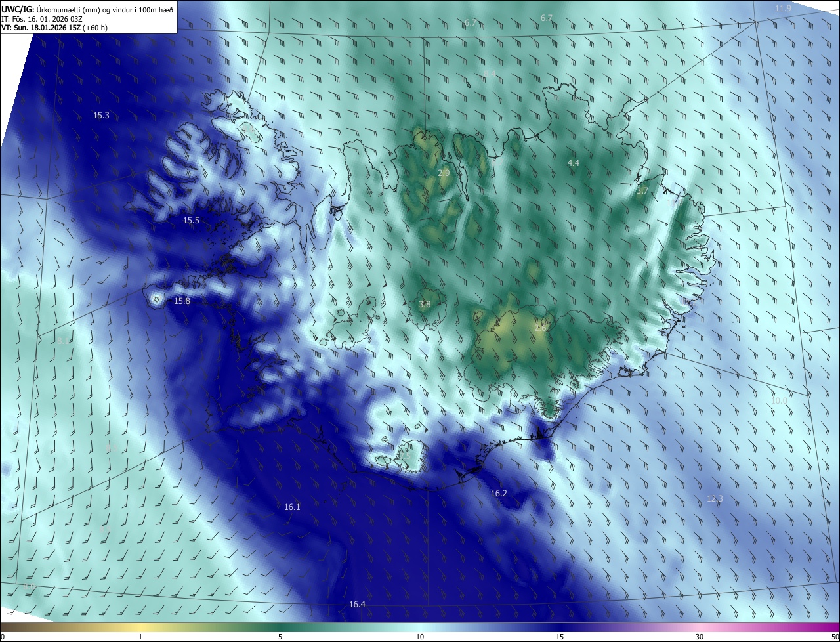Click the 16.2 value label off the south coast
The image size is (840, 642).
pyautogui.click(x=499, y=493)
